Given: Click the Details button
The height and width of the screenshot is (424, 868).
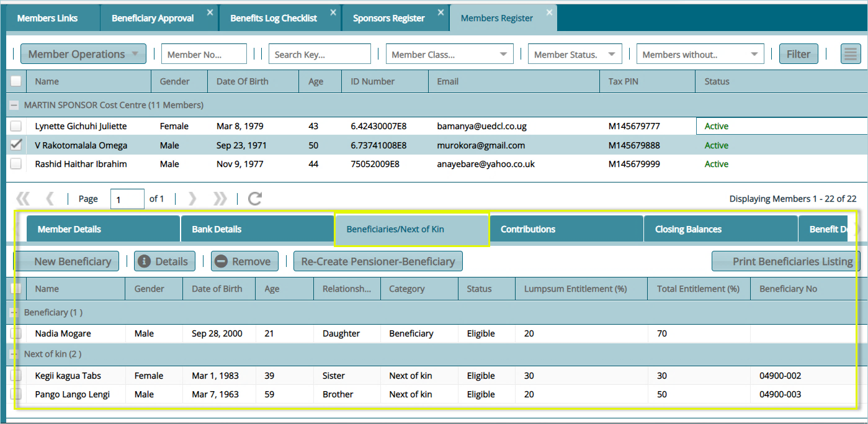Looking at the screenshot, I should coord(164,261).
